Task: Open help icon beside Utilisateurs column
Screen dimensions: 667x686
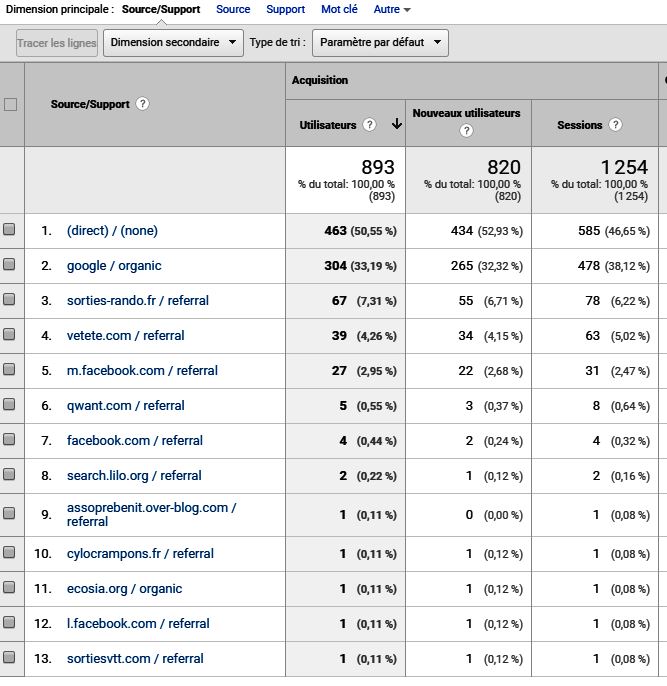Action: [370, 125]
